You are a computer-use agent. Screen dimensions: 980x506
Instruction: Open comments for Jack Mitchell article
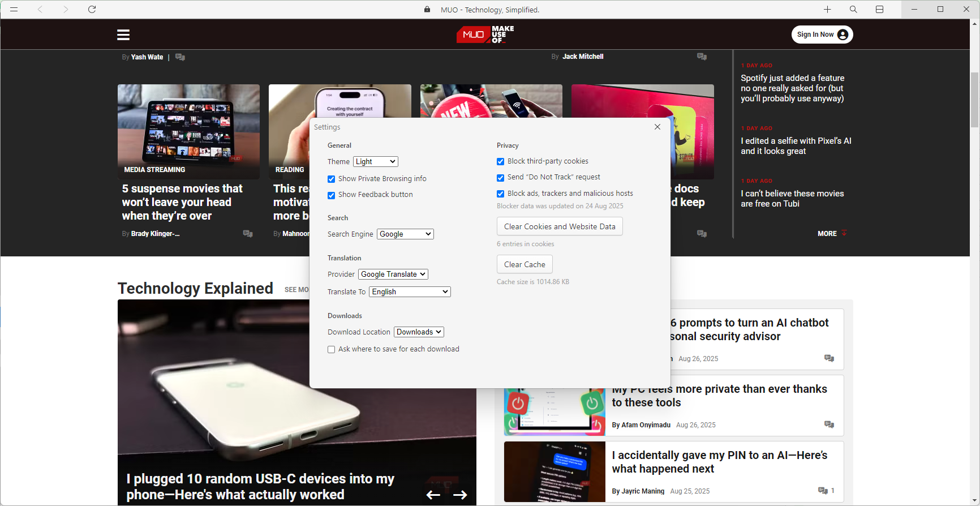coord(702,57)
